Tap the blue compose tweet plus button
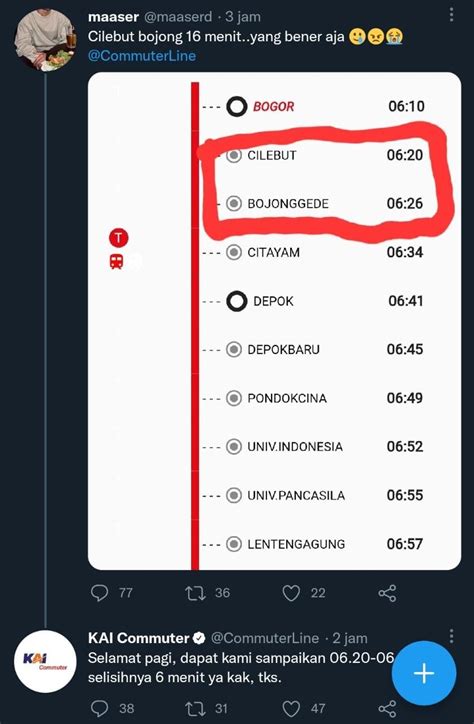The width and height of the screenshot is (474, 724). point(424,673)
